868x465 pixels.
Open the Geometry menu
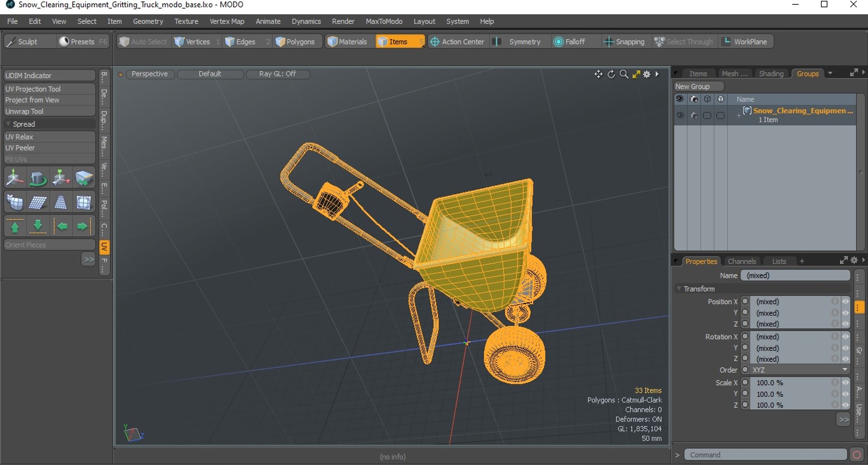click(x=148, y=21)
